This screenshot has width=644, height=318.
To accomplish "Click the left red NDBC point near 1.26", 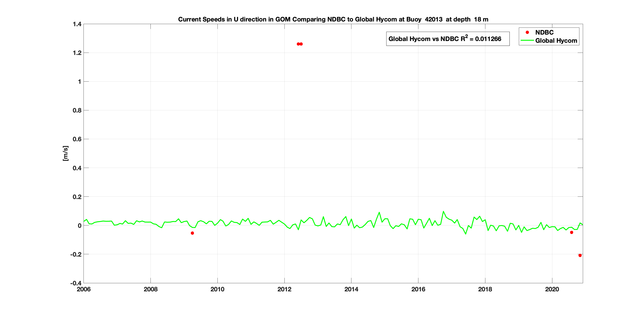I will pyautogui.click(x=298, y=44).
